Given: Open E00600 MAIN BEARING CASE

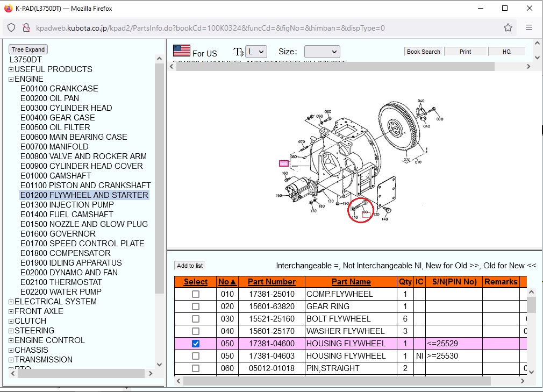Looking at the screenshot, I should pos(74,137).
